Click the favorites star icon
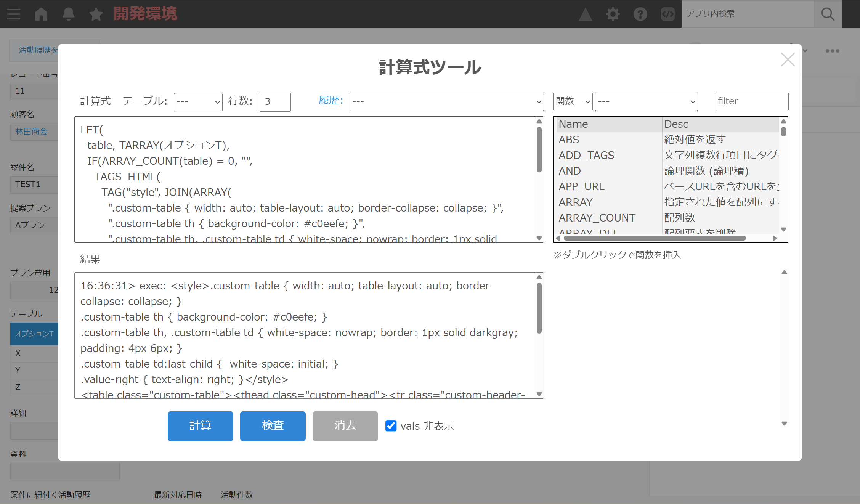The image size is (860, 504). [x=96, y=14]
